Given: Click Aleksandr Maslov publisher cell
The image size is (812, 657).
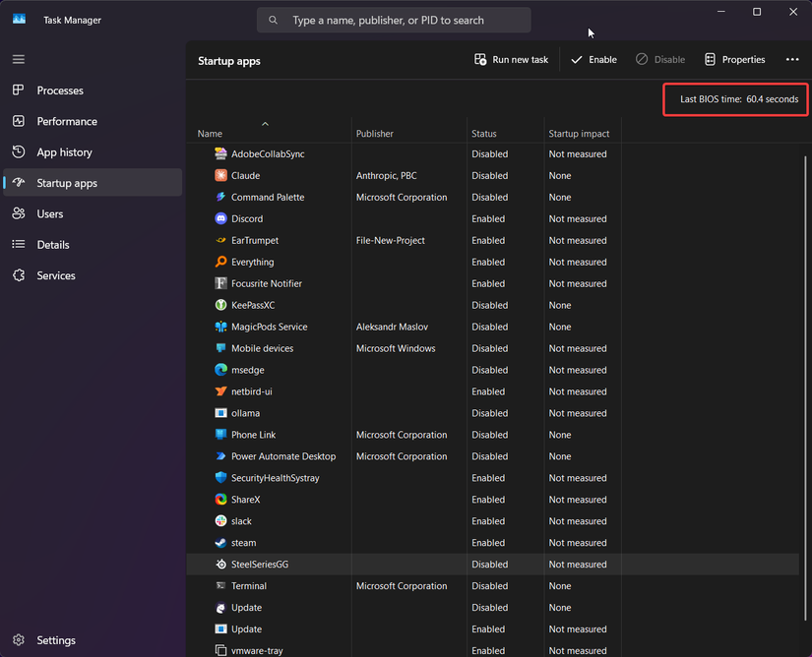Looking at the screenshot, I should [392, 327].
